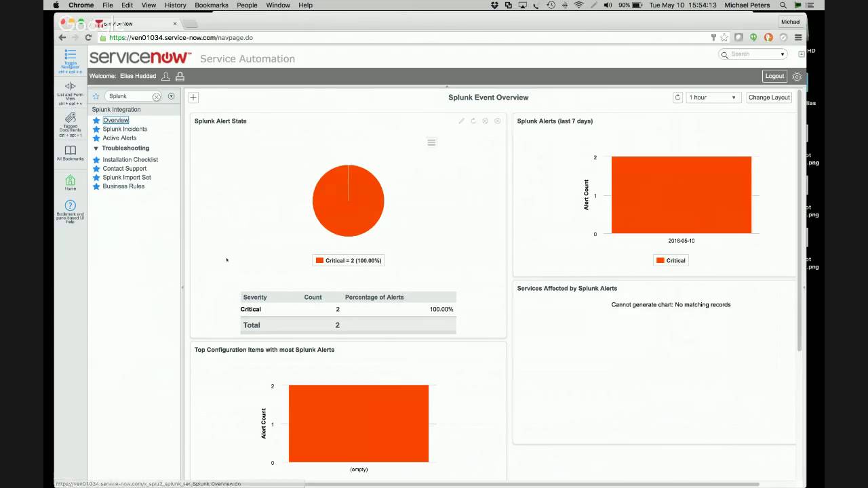
Task: Close the Splunk Alert State widget
Action: [497, 121]
